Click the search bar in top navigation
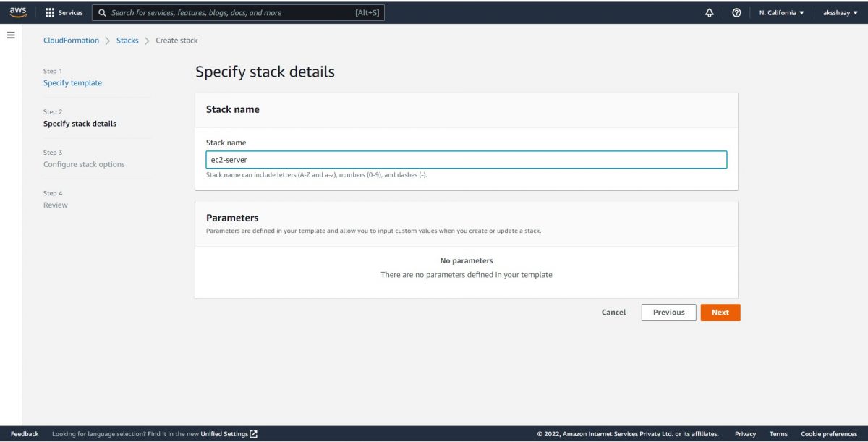 tap(238, 13)
